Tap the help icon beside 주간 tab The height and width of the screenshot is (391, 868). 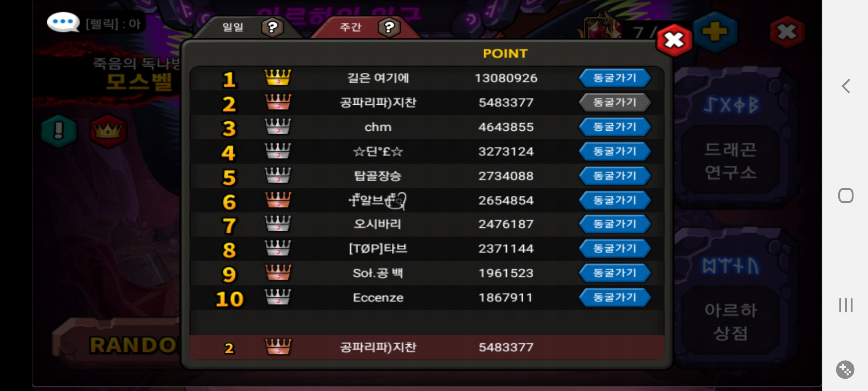tap(389, 27)
